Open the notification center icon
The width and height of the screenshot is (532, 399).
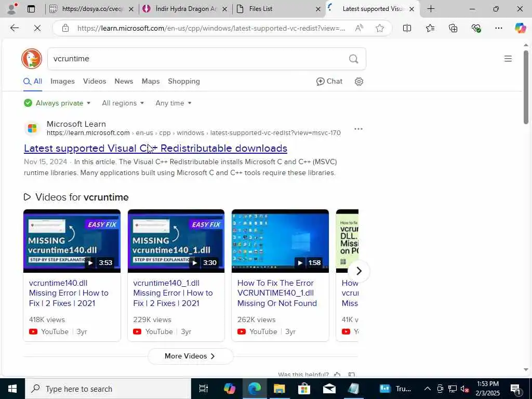(515, 389)
